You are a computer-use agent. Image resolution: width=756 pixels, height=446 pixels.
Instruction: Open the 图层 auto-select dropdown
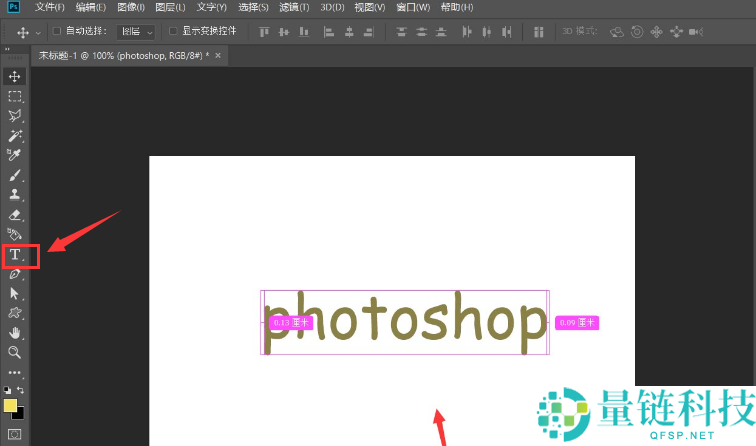click(x=135, y=31)
